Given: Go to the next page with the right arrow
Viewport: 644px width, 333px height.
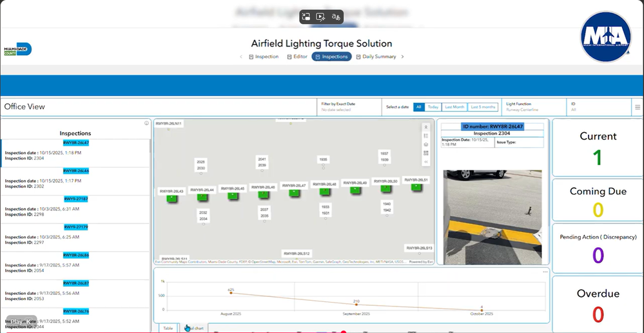Looking at the screenshot, I should pos(402,57).
